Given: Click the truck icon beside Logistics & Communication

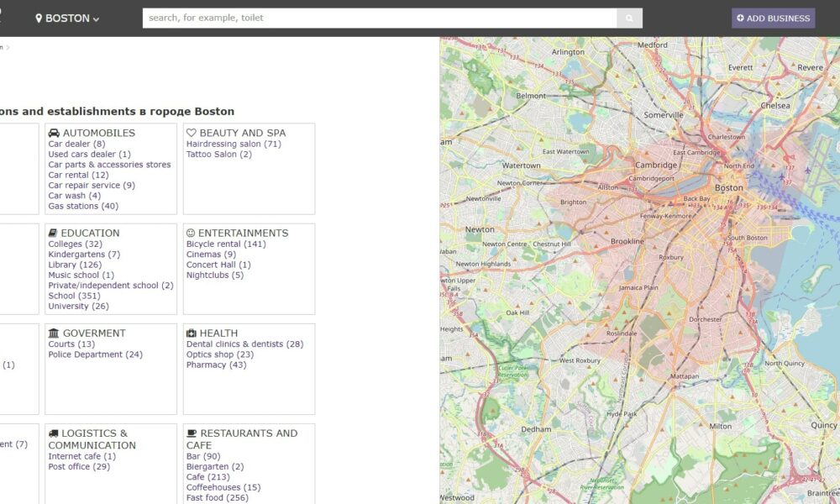Looking at the screenshot, I should coord(54,433).
